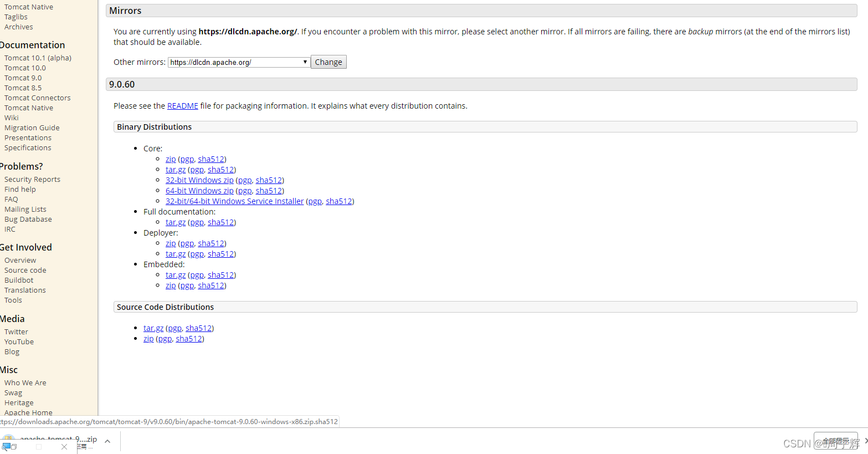Viewport: 868px width, 454px height.
Task: Open sha512 for Full documentation tar.gz
Action: pos(221,222)
